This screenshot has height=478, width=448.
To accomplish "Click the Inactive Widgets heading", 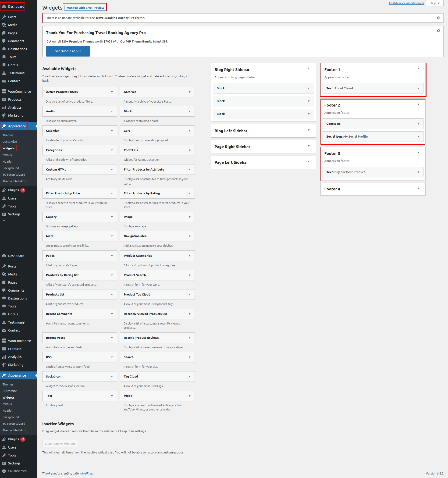I will point(58,424).
